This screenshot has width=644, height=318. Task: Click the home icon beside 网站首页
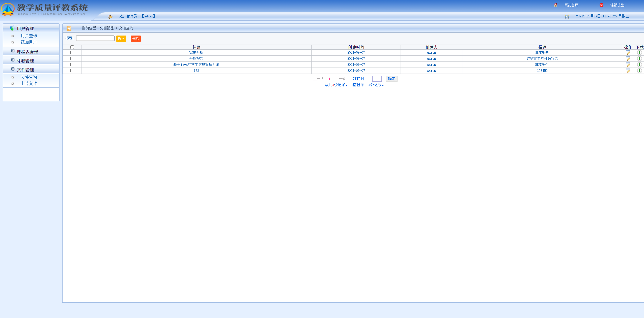tap(555, 5)
